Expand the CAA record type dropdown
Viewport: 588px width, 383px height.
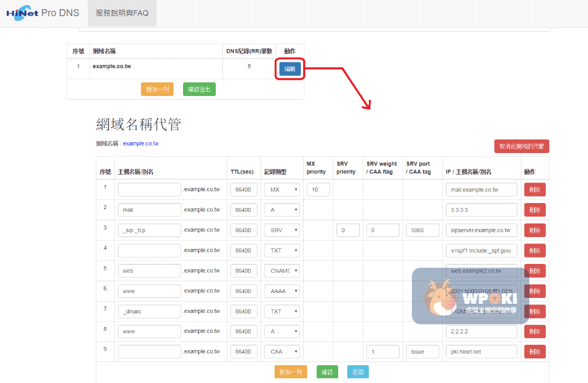[x=282, y=352]
